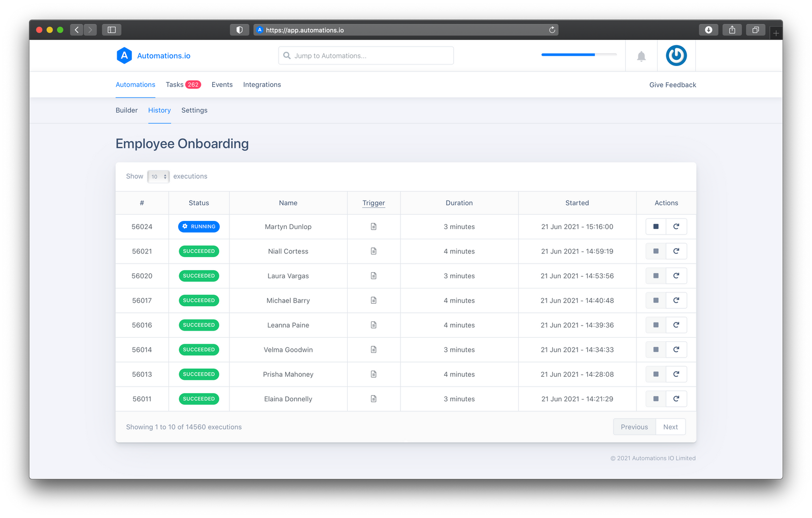Click the user avatar power logo
This screenshot has height=518, width=812.
tap(676, 56)
